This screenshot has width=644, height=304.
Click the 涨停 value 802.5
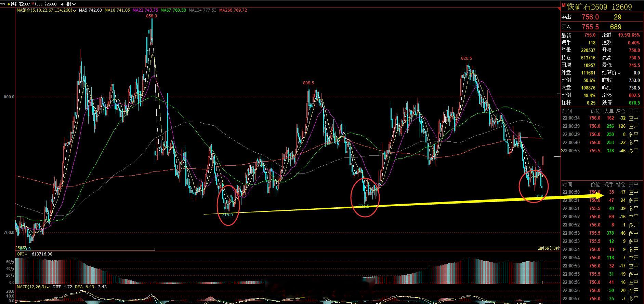(634, 95)
